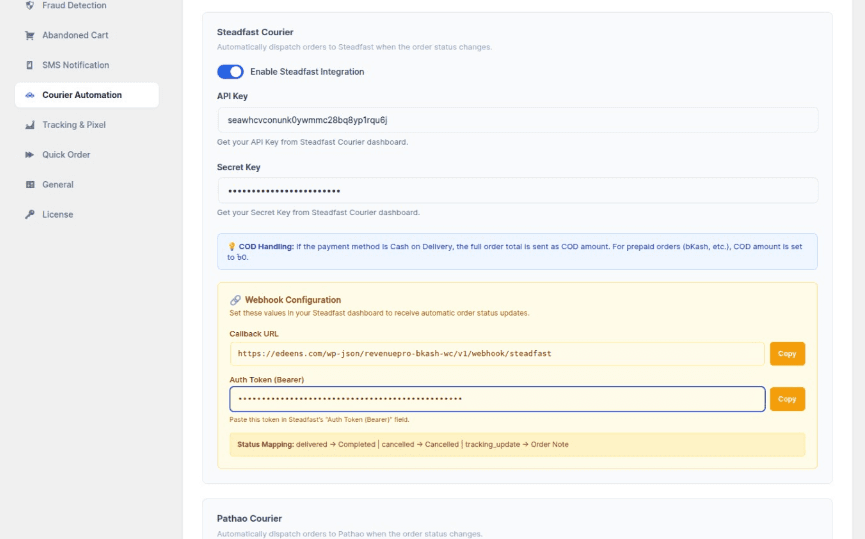The height and width of the screenshot is (539, 865).
Task: Click the Secret Key label
Action: click(238, 167)
